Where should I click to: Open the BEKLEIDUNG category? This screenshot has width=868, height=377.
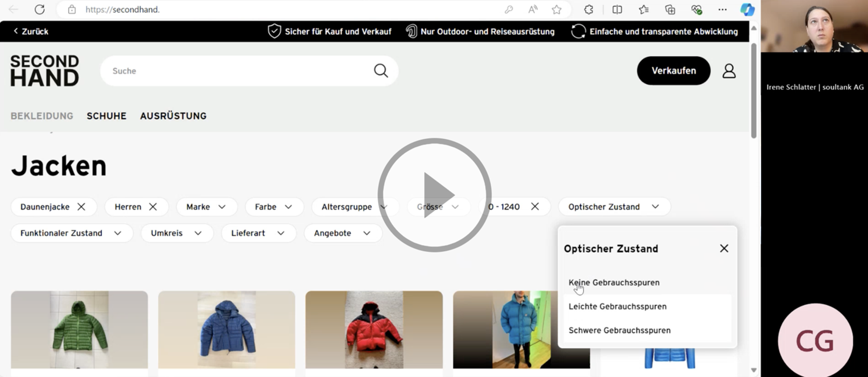click(x=42, y=116)
